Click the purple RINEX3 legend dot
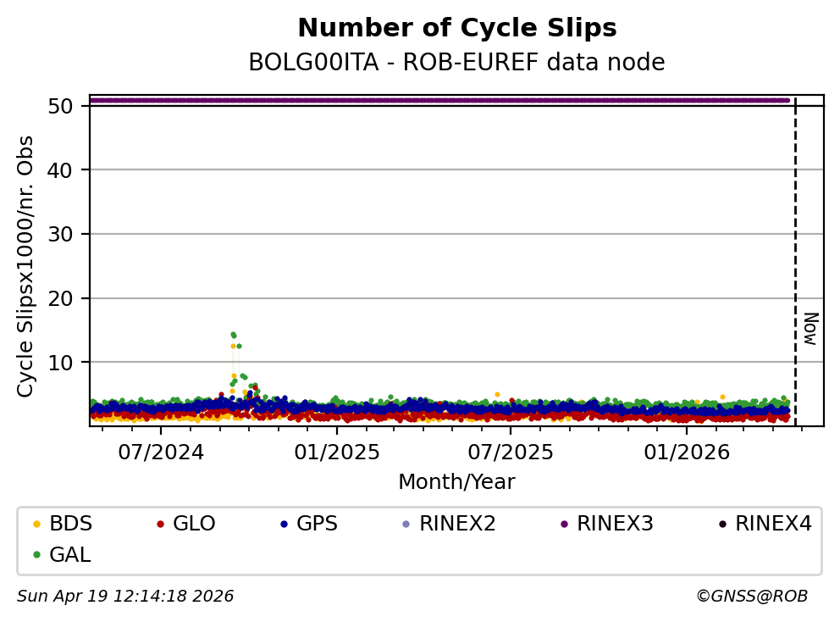This screenshot has height=622, width=840. [563, 525]
